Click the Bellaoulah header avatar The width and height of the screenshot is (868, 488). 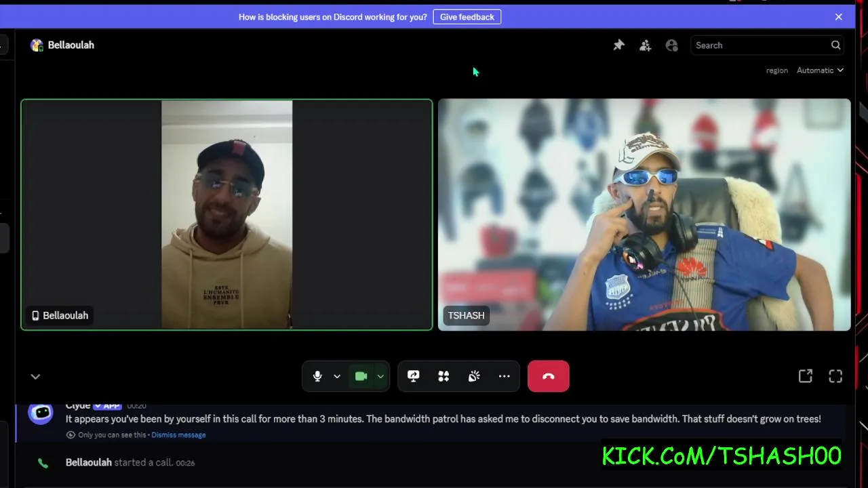coord(37,45)
